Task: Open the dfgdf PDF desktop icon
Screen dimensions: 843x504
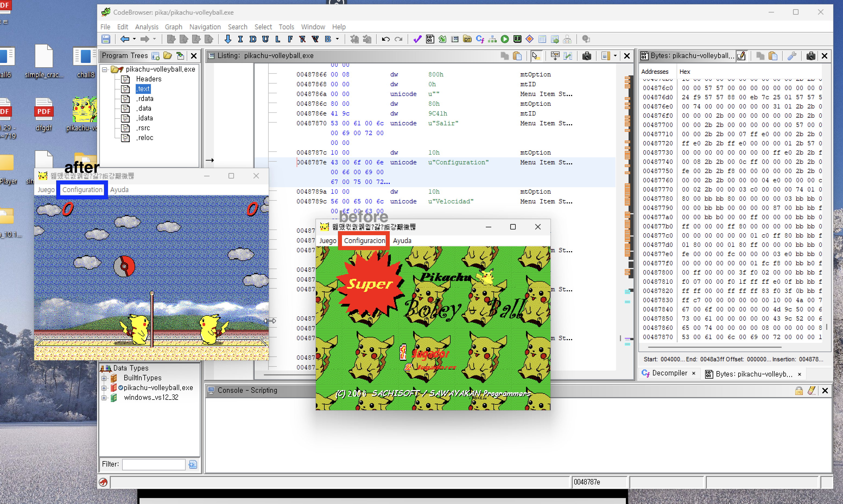Action: click(44, 114)
